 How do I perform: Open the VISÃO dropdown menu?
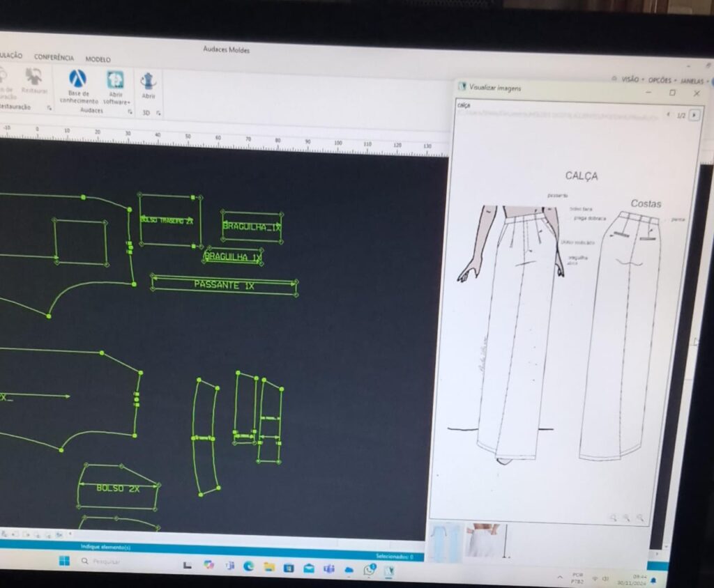click(x=629, y=79)
